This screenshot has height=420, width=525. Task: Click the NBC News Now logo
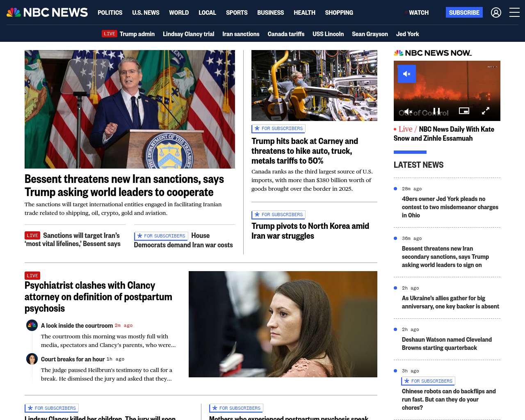(433, 53)
